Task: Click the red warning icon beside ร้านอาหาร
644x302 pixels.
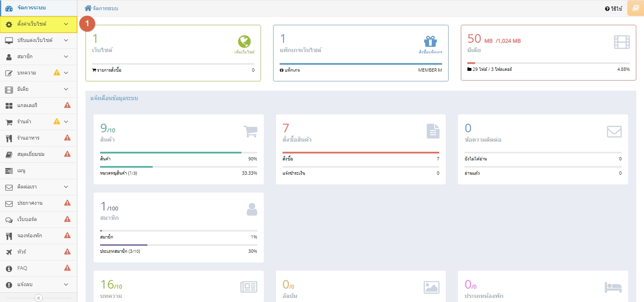Action: point(68,138)
